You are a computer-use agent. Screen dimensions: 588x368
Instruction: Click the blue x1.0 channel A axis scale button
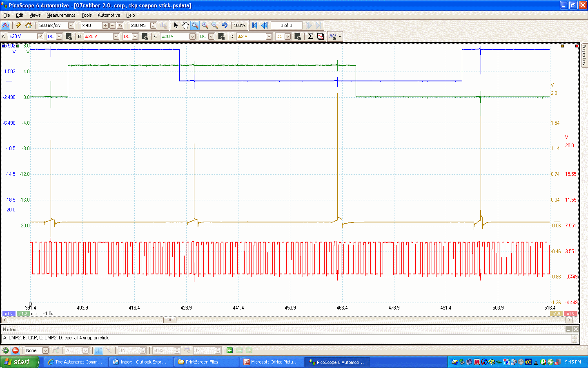[9, 314]
